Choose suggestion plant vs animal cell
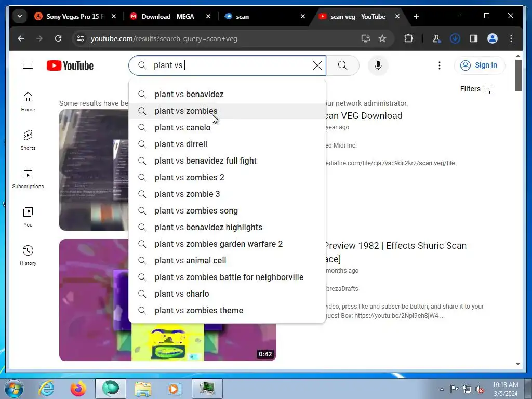Viewport: 532px width, 399px height. [x=227, y=261]
